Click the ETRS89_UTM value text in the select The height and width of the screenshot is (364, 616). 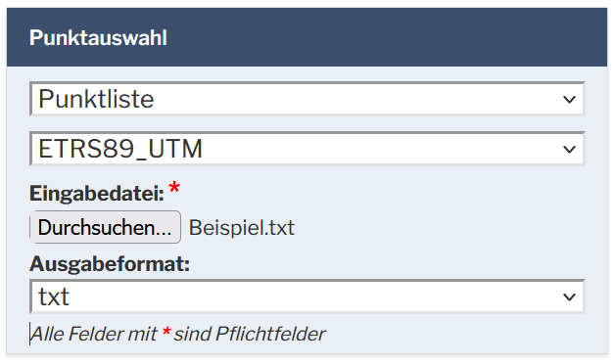[120, 149]
